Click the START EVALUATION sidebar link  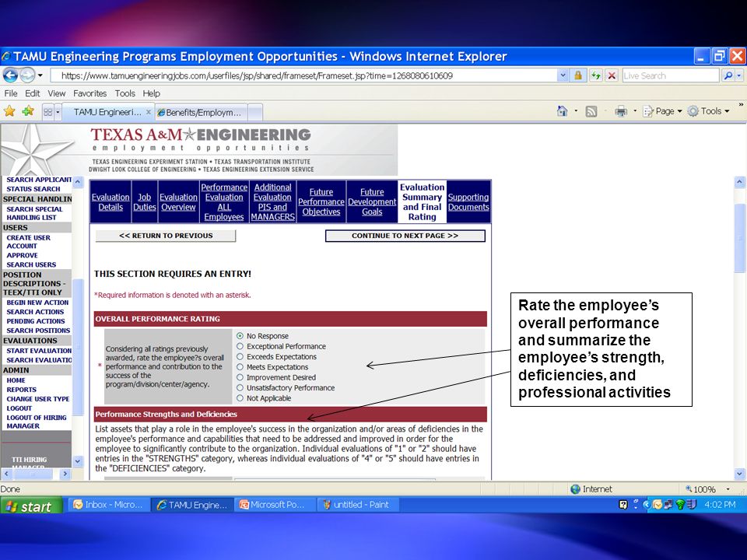(x=39, y=351)
